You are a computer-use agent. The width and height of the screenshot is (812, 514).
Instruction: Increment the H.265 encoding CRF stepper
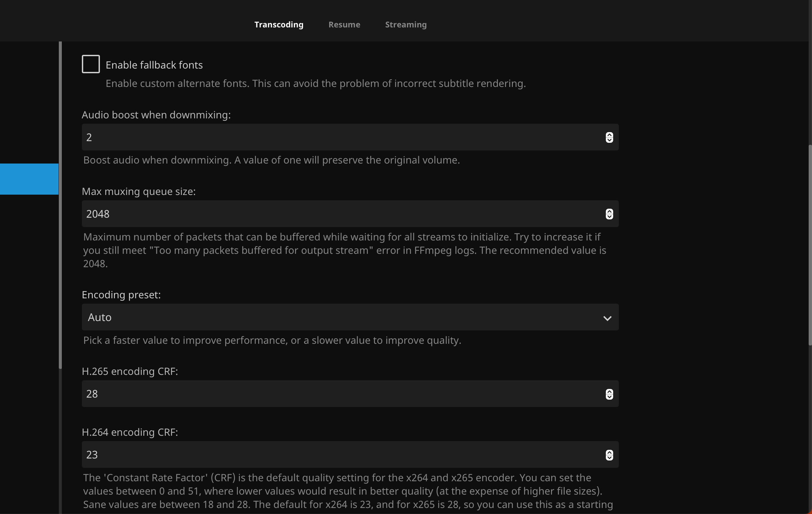click(x=609, y=392)
